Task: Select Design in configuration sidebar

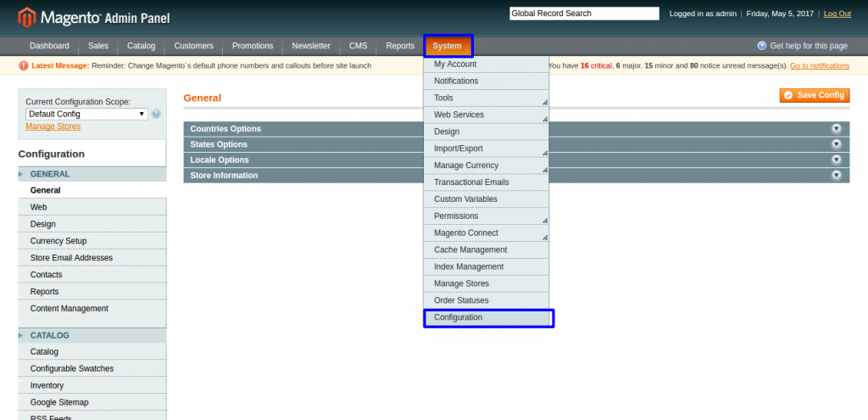Action: (92, 224)
